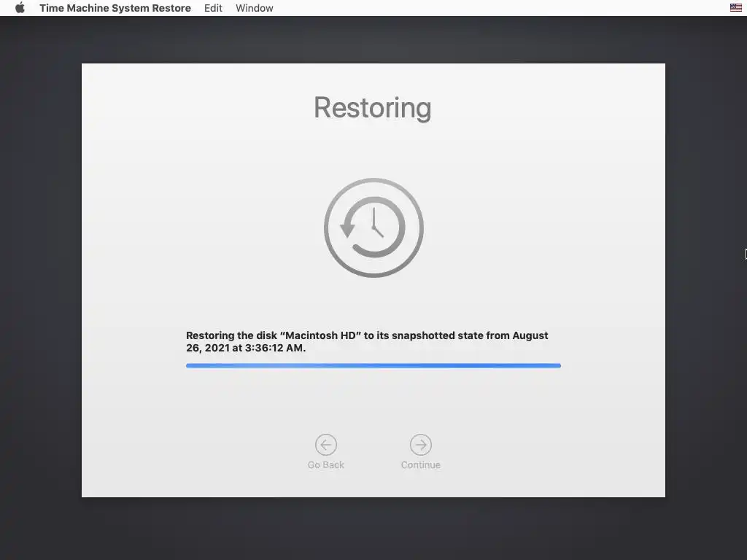The height and width of the screenshot is (560, 747).
Task: Open the Apple menu
Action: [x=20, y=8]
